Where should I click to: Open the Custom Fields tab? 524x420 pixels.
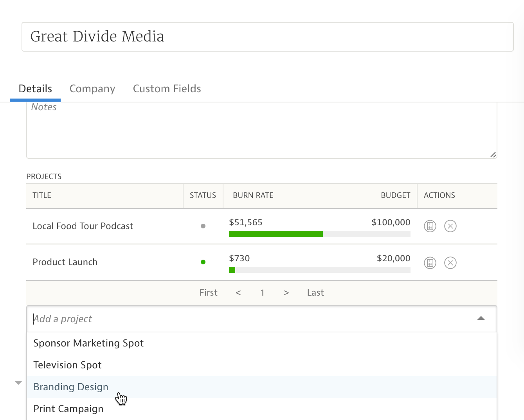point(167,89)
